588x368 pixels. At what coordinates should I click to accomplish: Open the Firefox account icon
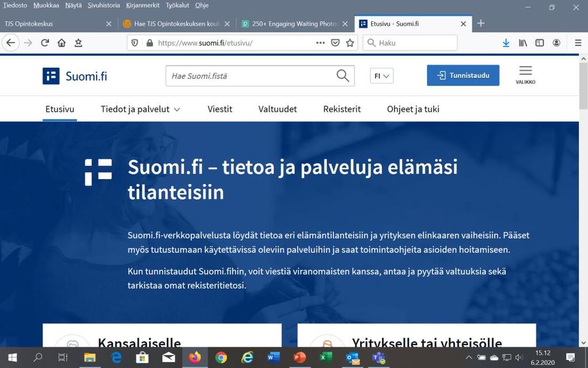coord(556,43)
